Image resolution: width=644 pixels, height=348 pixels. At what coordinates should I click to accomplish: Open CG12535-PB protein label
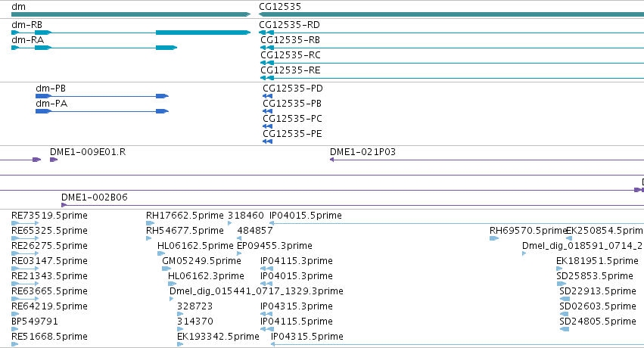(x=292, y=104)
